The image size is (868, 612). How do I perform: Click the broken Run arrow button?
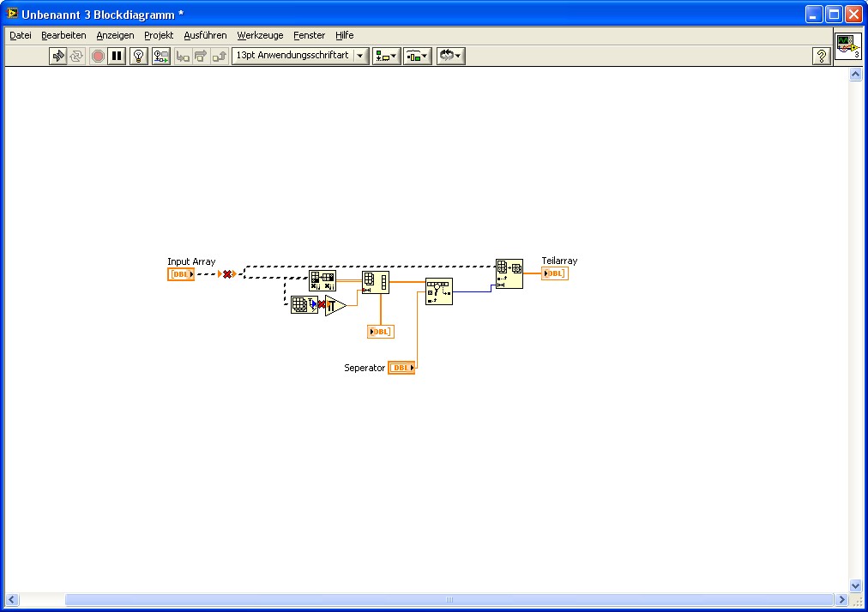pos(58,56)
